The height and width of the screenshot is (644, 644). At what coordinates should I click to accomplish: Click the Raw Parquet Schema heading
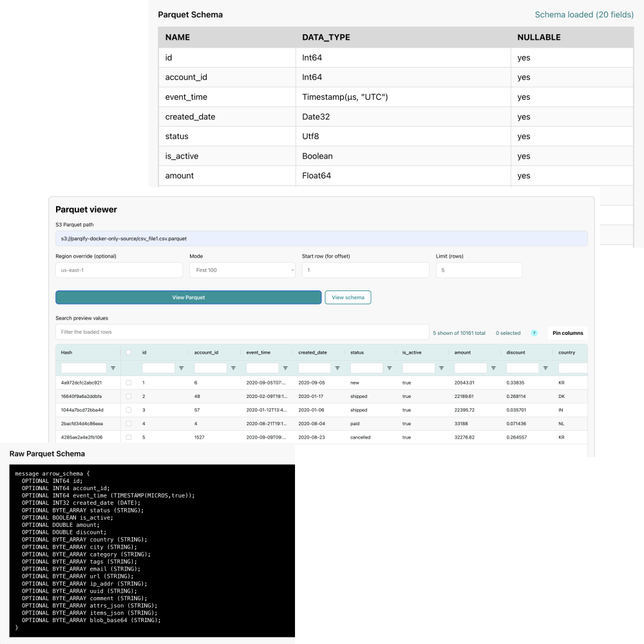coord(47,454)
